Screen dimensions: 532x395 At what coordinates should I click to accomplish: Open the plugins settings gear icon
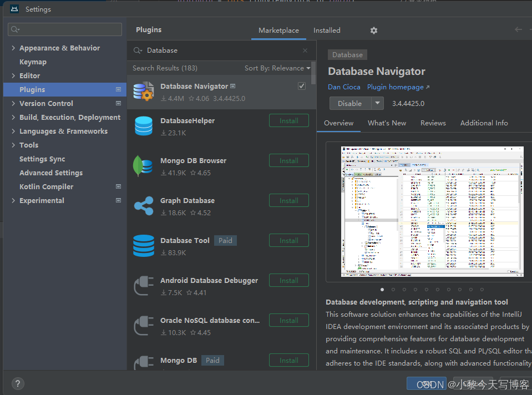(x=373, y=31)
